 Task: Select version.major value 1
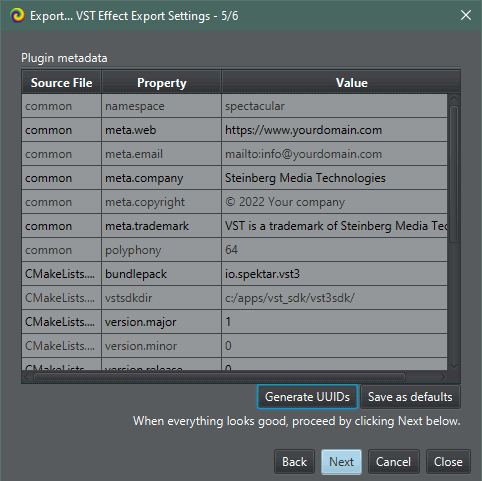334,322
